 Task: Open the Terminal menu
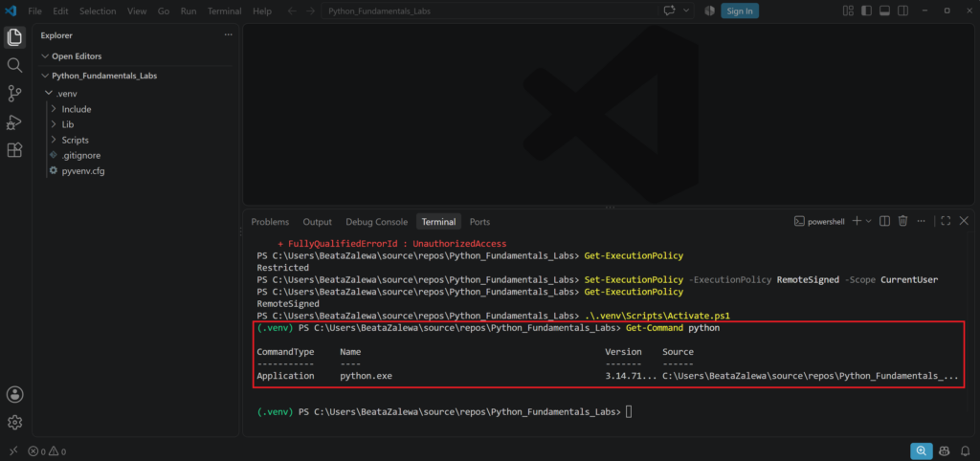pos(224,11)
